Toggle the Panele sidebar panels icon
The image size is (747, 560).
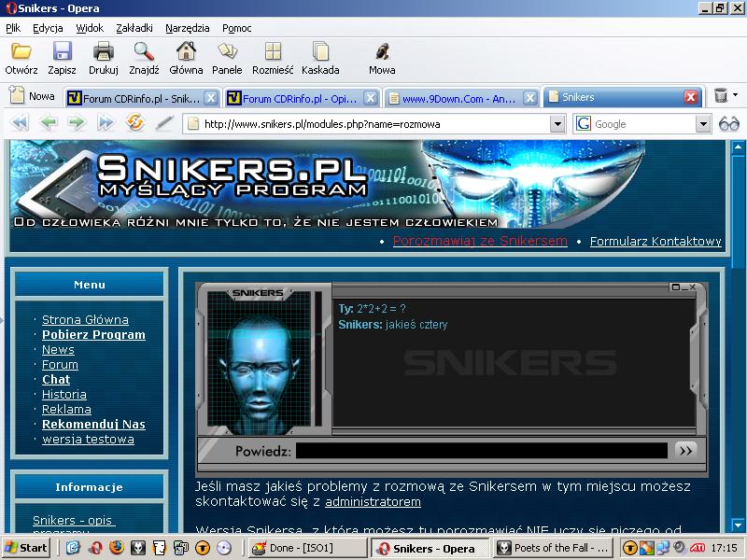(x=227, y=51)
